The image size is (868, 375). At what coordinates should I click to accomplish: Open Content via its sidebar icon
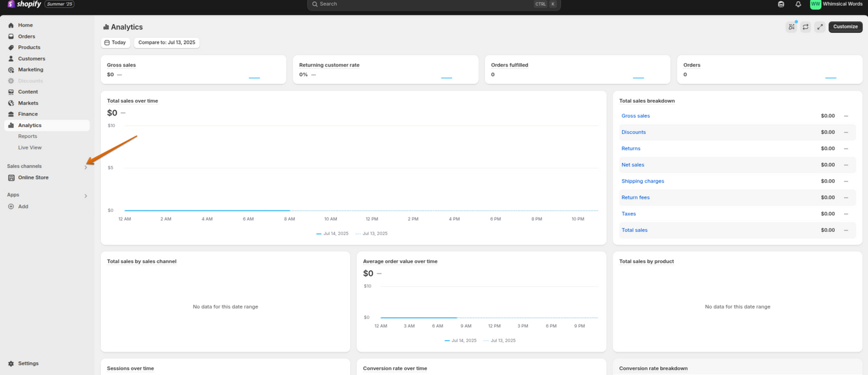pyautogui.click(x=11, y=92)
